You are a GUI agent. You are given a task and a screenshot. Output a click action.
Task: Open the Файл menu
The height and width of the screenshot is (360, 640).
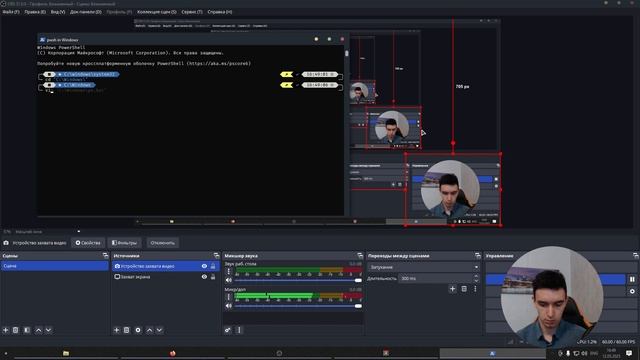coord(11,12)
